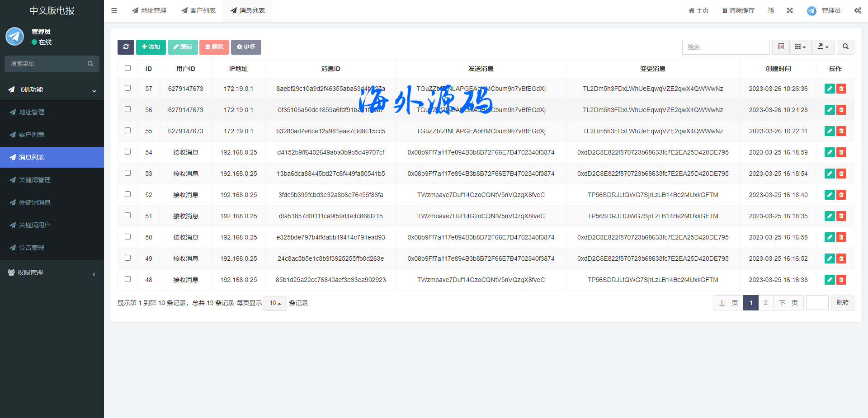Viewport: 868px width, 418px height.
Task: Go to 下一页 in pagination
Action: pyautogui.click(x=788, y=303)
